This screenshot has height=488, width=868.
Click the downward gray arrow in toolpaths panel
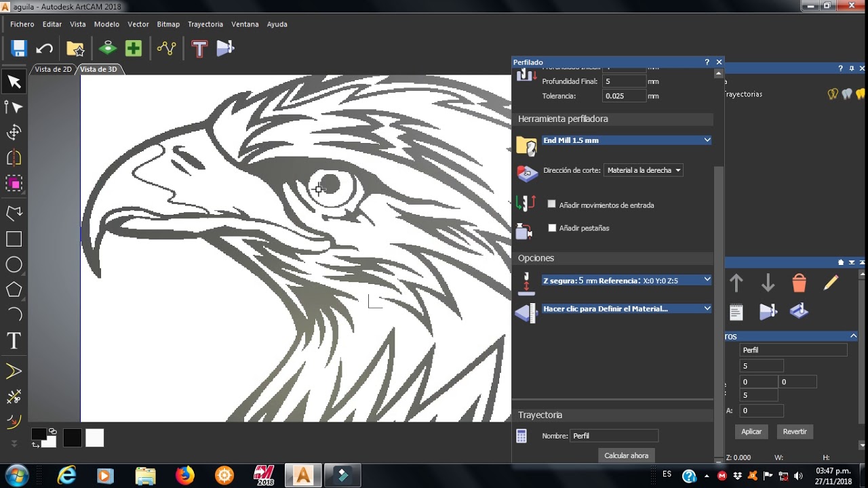(768, 282)
